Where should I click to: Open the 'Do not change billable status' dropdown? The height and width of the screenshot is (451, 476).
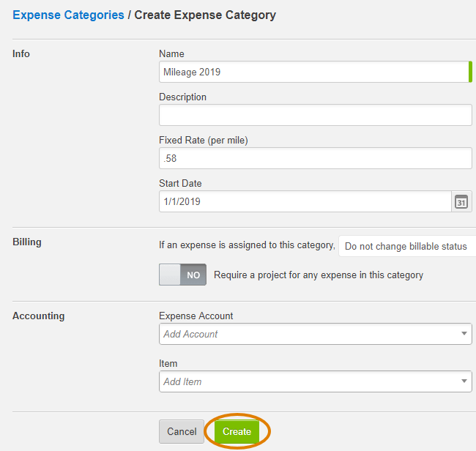pyautogui.click(x=407, y=246)
